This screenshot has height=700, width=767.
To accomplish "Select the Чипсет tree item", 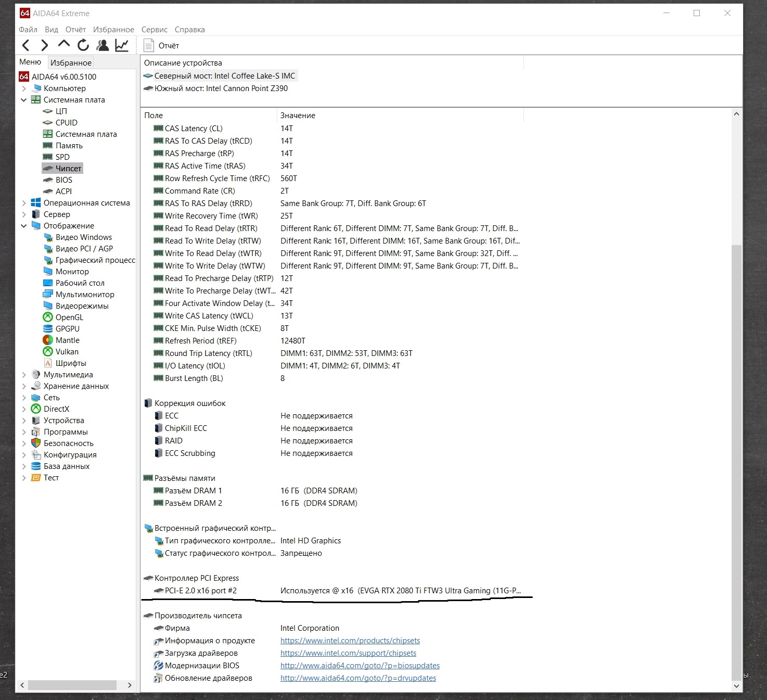I will click(x=62, y=169).
